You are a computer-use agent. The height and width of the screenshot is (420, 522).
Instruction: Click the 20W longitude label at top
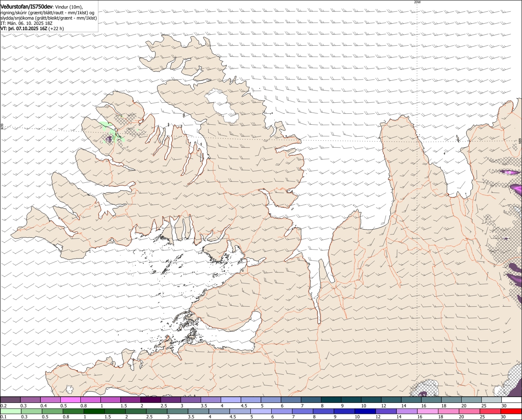417,2
